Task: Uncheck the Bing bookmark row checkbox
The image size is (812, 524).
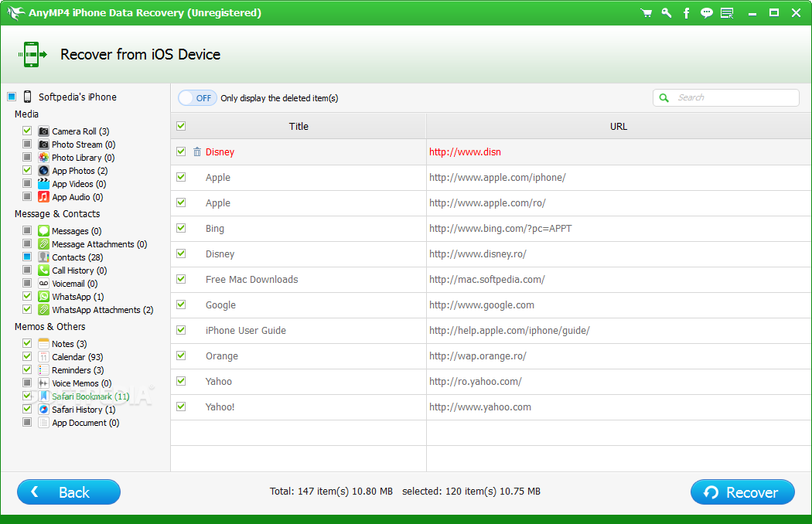Action: click(x=181, y=228)
